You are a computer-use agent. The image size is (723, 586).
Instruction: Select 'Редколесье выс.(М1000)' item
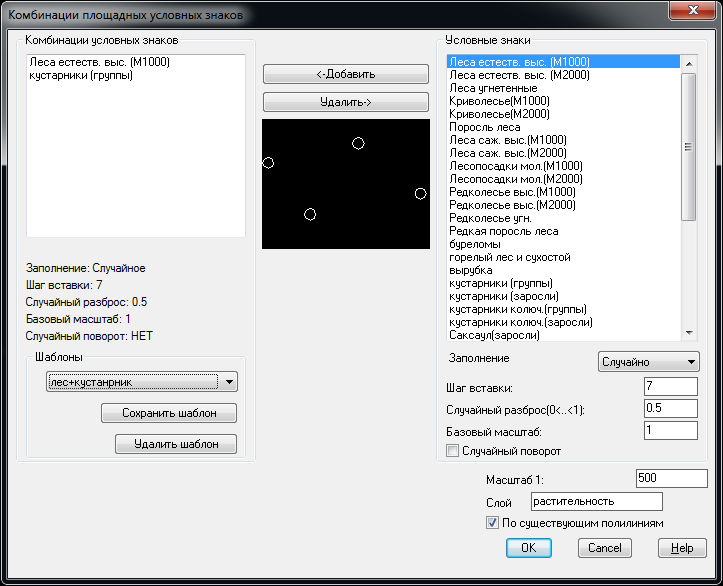coord(563,192)
